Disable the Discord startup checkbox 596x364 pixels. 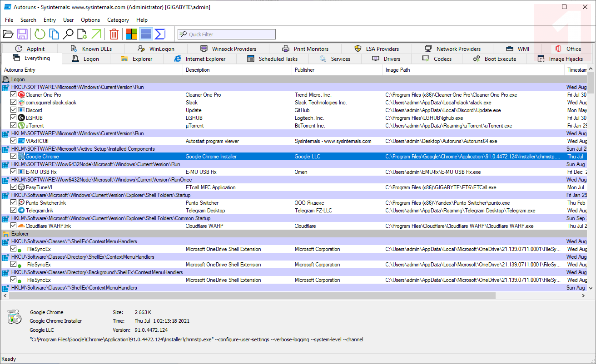(14, 110)
